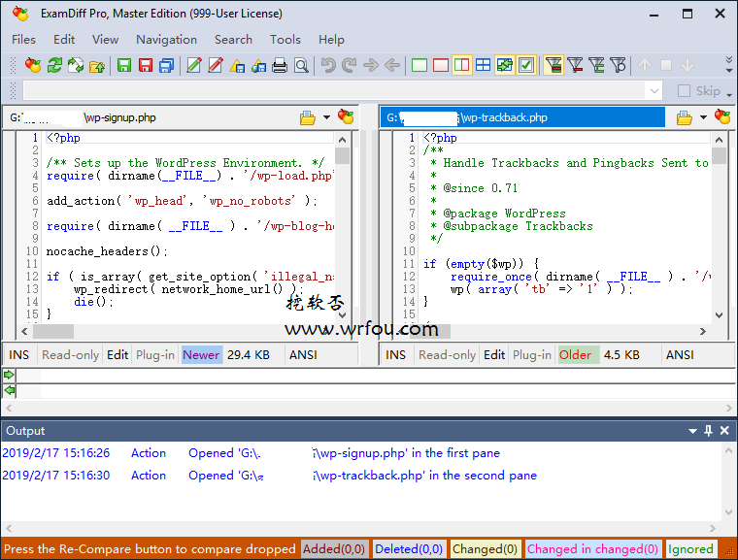The width and height of the screenshot is (738, 560).
Task: Open the search combo box dropdown arrow
Action: [654, 91]
